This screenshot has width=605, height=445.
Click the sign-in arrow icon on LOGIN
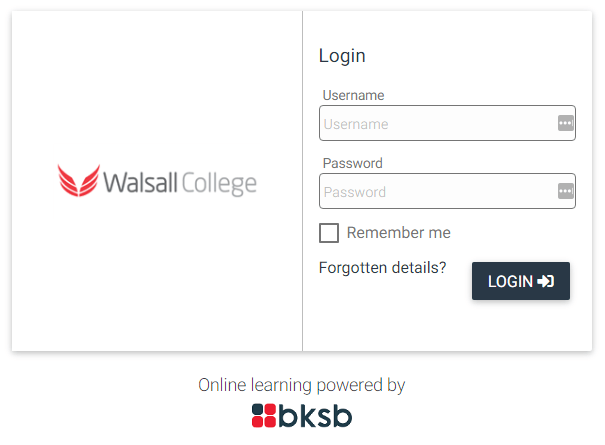coord(546,282)
